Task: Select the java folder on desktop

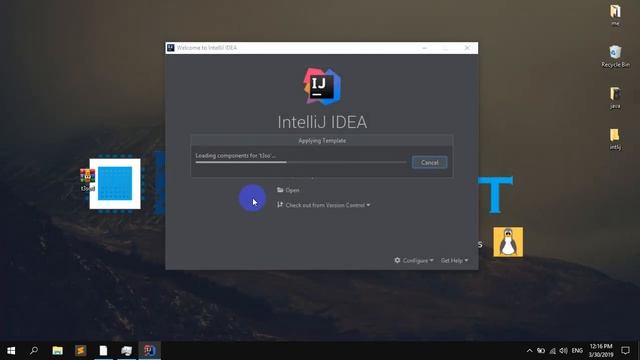Action: [615, 98]
